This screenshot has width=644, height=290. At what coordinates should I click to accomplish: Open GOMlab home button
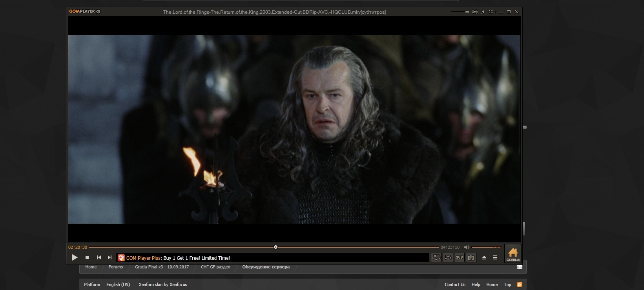pos(513,254)
